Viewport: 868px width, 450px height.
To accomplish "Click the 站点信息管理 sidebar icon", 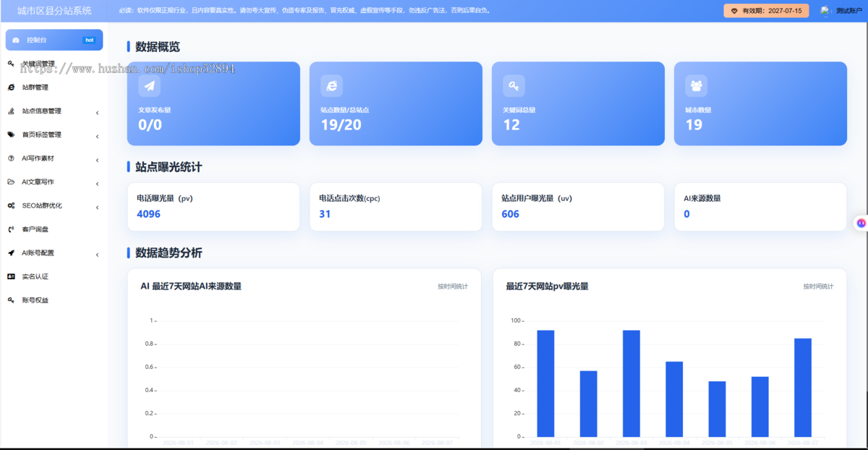I will pyautogui.click(x=11, y=111).
